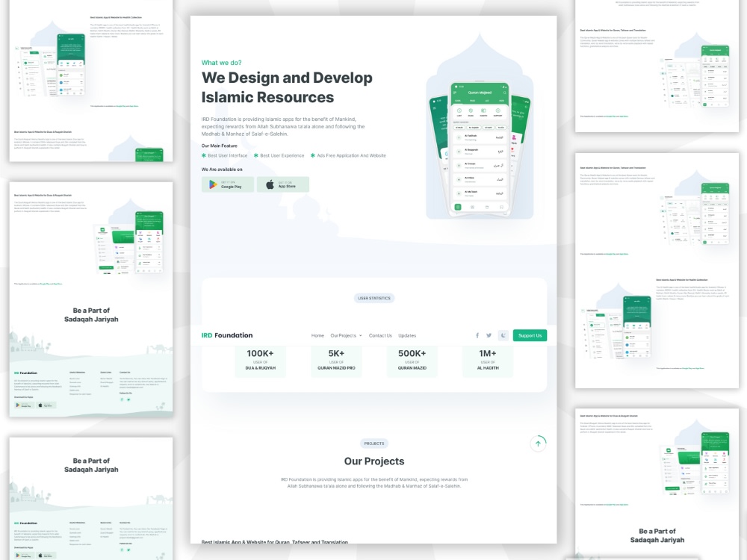Click the We Design and Develop Islamic Resources heading
Viewport: 747px width, 560px height.
tap(287, 87)
